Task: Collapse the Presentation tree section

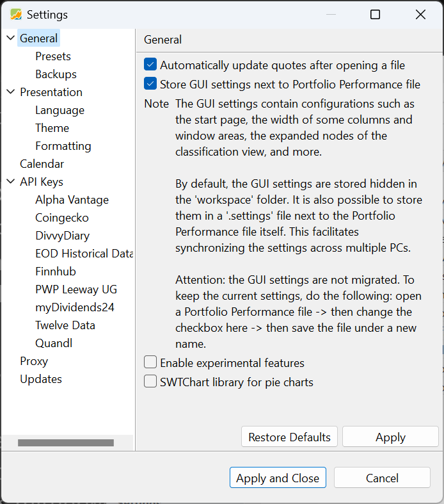Action: [x=11, y=92]
